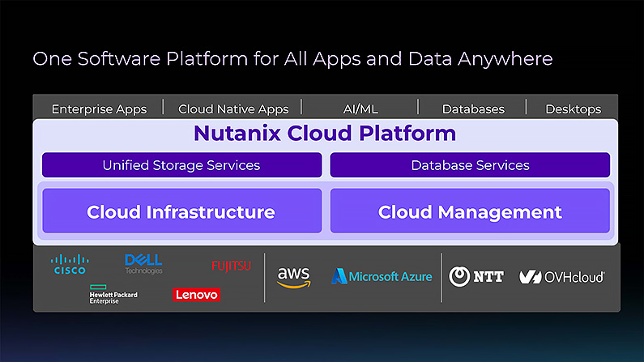Switch to Cloud Native Apps tab
Screen dimensions: 644x362
coord(233,109)
